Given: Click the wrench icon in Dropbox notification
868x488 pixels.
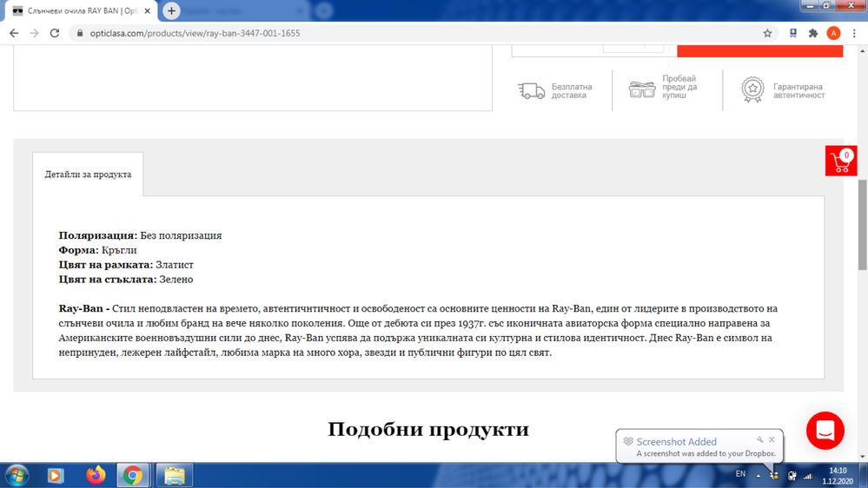Looking at the screenshot, I should tap(760, 439).
